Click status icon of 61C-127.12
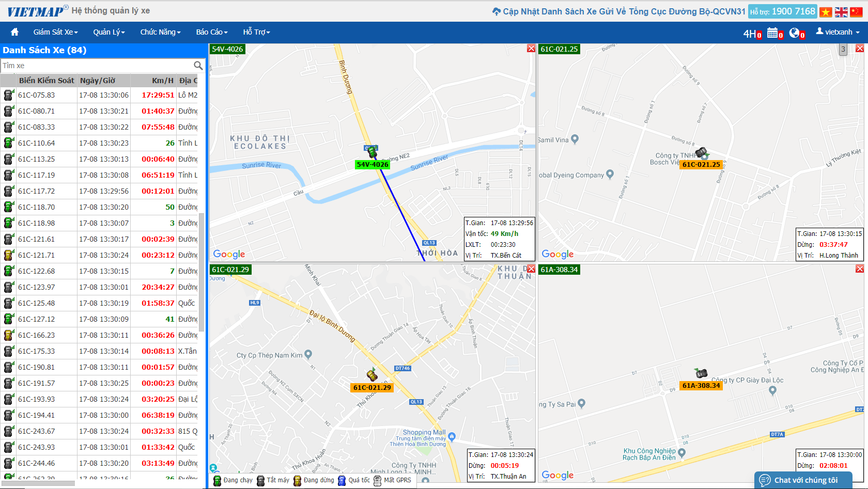This screenshot has width=868, height=489. 8,319
